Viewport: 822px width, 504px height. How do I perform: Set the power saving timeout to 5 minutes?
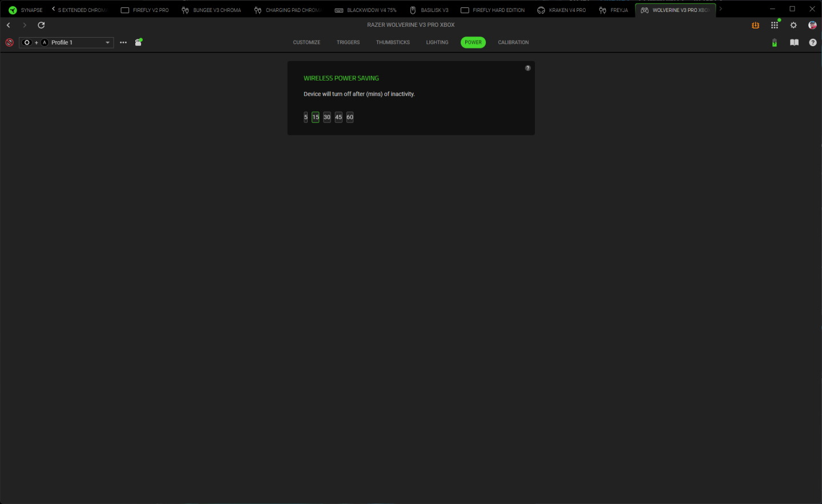(306, 117)
